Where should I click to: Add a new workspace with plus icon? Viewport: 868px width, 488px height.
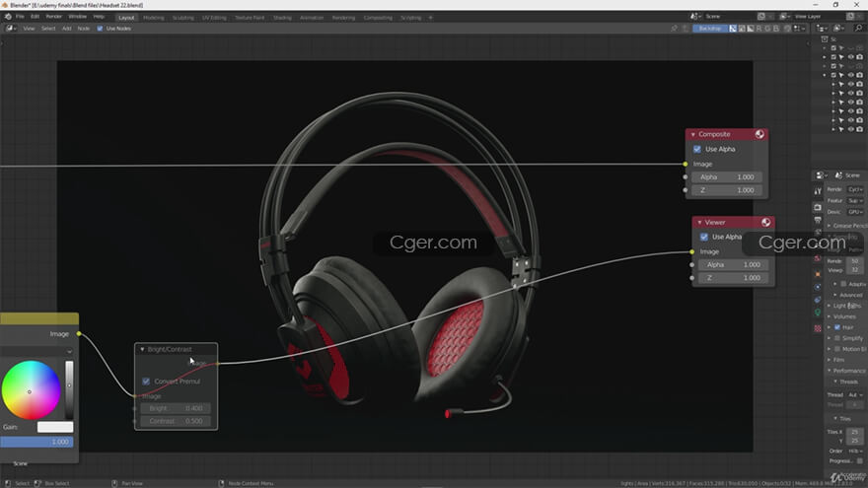(x=430, y=18)
